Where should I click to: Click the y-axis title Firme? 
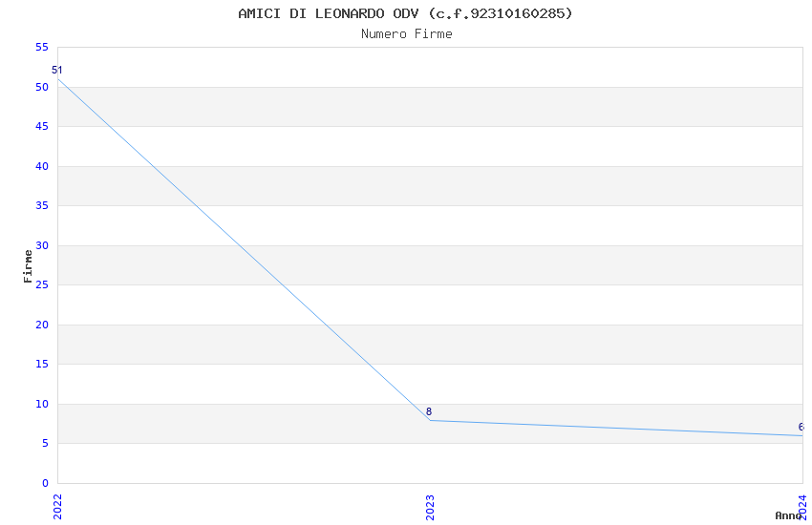point(28,266)
